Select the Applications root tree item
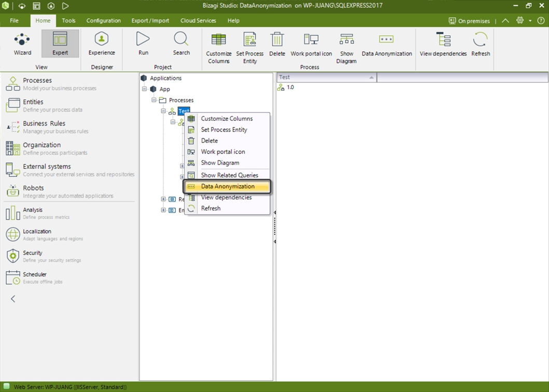549x392 pixels. click(x=161, y=78)
